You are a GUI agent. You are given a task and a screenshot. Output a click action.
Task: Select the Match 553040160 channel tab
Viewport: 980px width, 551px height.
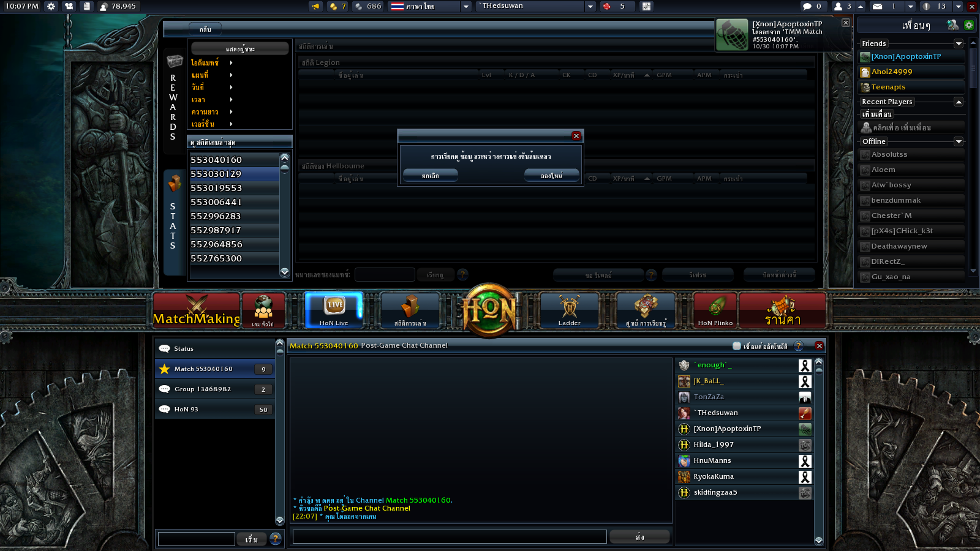(214, 369)
